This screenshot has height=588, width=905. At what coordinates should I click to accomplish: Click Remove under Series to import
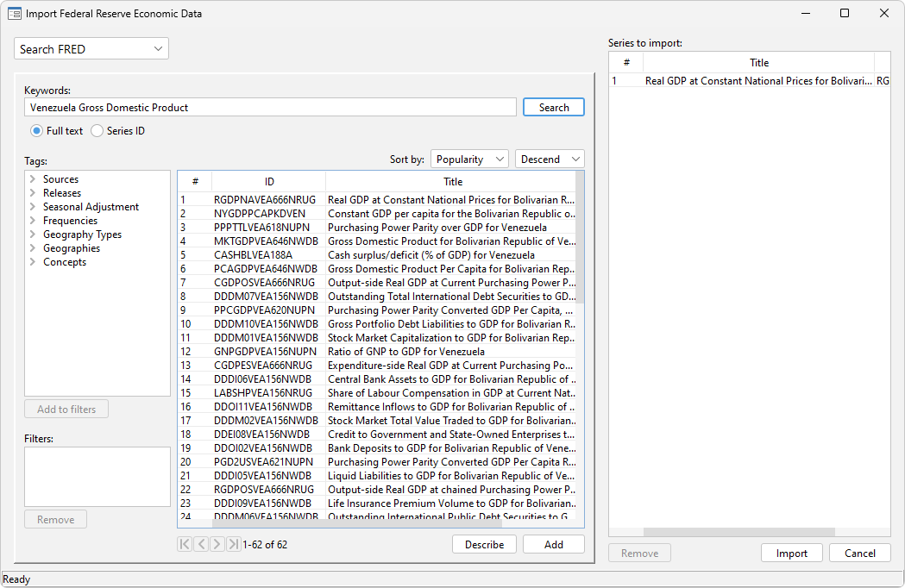tap(639, 554)
